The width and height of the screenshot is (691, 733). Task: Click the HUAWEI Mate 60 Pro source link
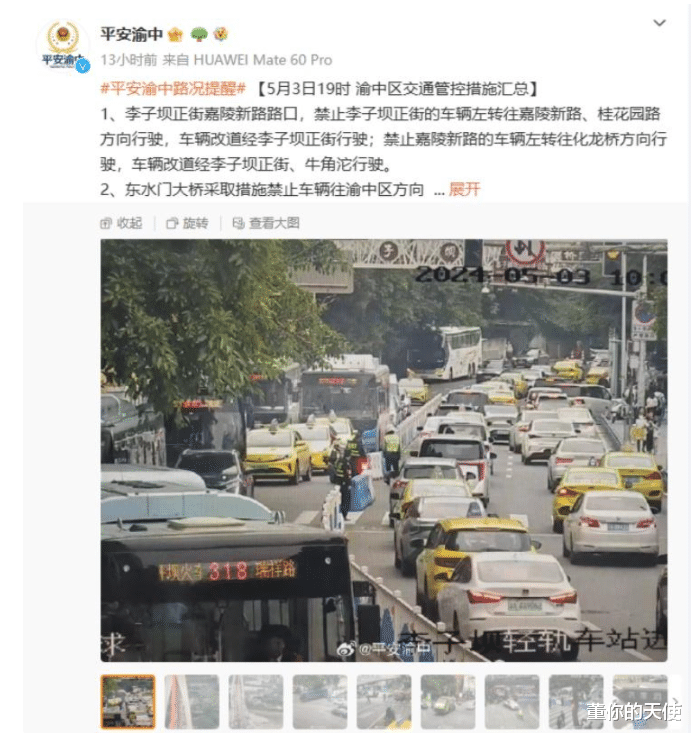(x=263, y=60)
